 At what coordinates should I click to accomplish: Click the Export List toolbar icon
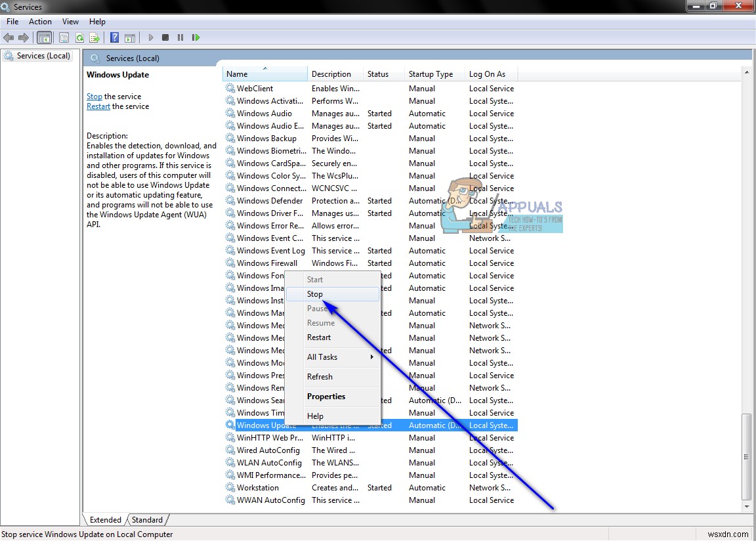(x=94, y=37)
